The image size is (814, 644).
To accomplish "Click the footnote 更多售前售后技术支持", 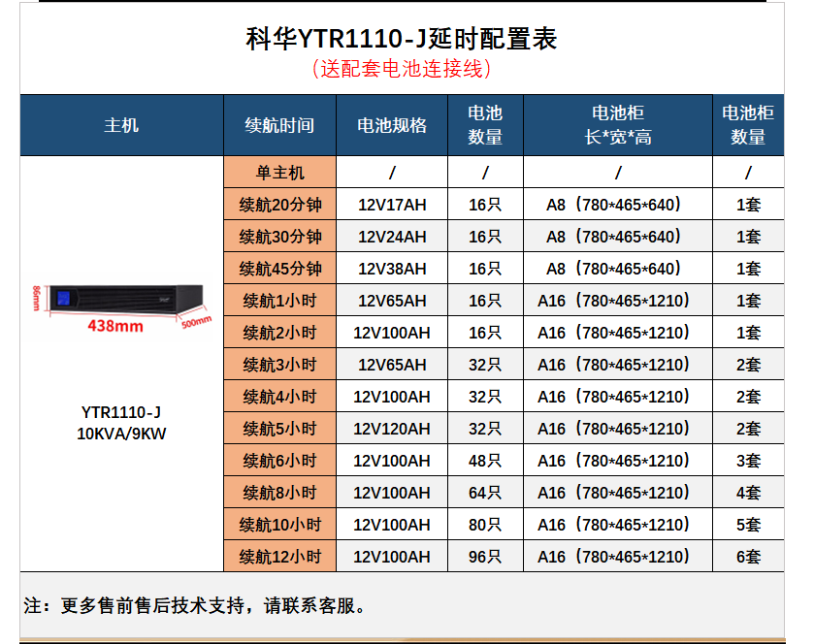I will pyautogui.click(x=152, y=605).
